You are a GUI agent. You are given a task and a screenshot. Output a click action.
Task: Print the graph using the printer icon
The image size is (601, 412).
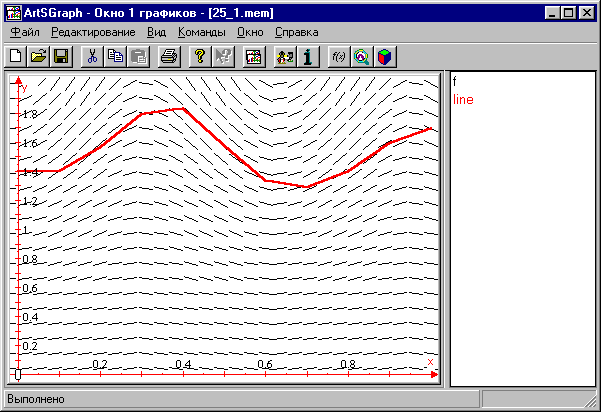[169, 56]
